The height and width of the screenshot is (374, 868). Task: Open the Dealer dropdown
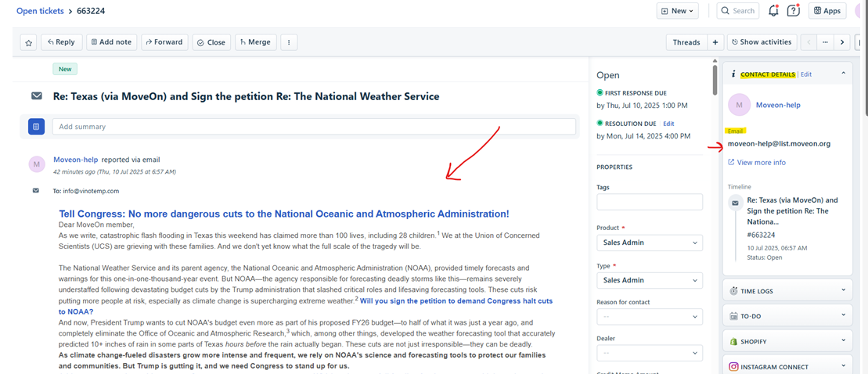[650, 353]
